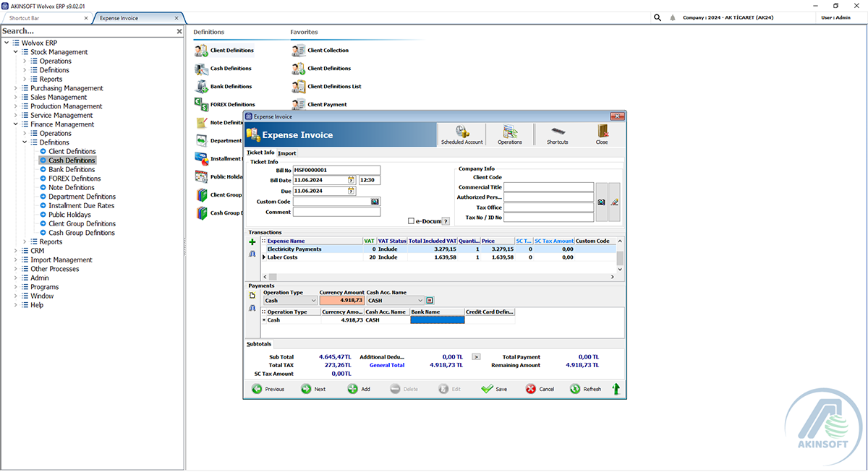Open the top bar search magnifier
Screen dimensions: 868x472
658,17
